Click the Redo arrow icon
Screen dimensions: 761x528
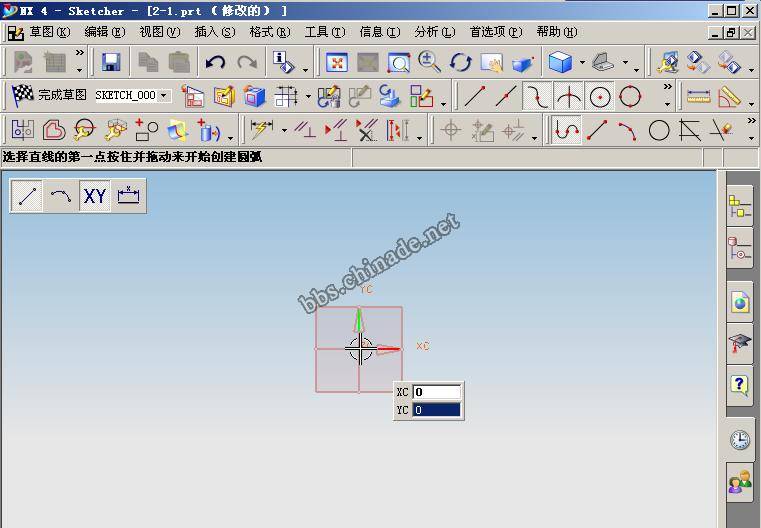[x=247, y=62]
